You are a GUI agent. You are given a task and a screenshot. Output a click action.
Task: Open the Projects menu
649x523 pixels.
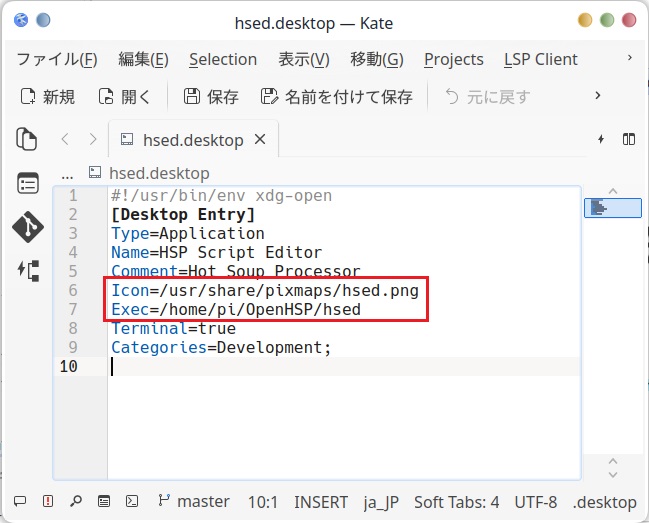click(454, 60)
